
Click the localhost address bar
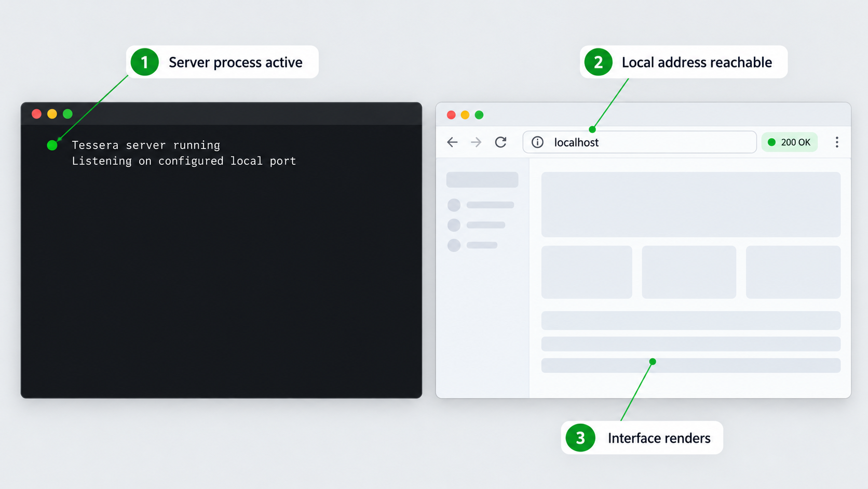(x=640, y=142)
